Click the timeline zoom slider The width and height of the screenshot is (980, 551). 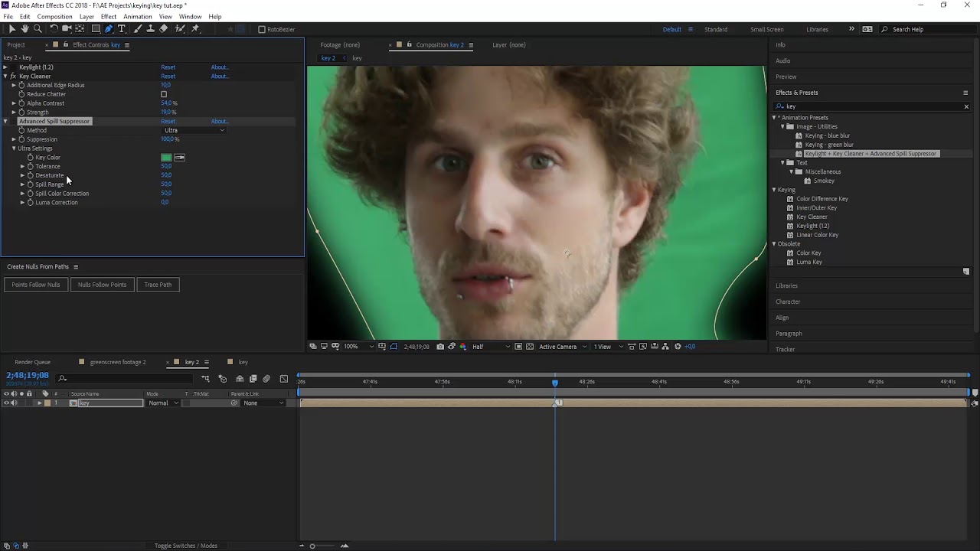coord(312,546)
